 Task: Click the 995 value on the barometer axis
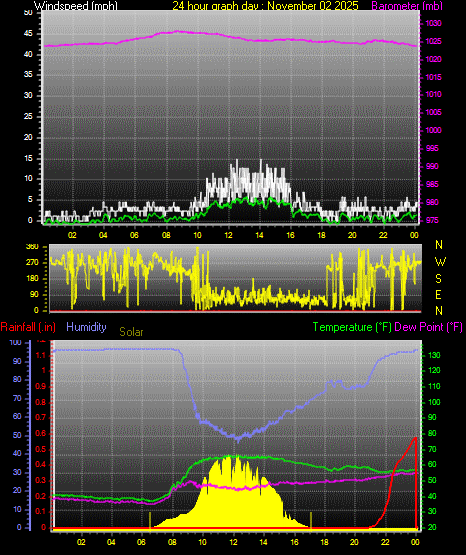point(432,148)
